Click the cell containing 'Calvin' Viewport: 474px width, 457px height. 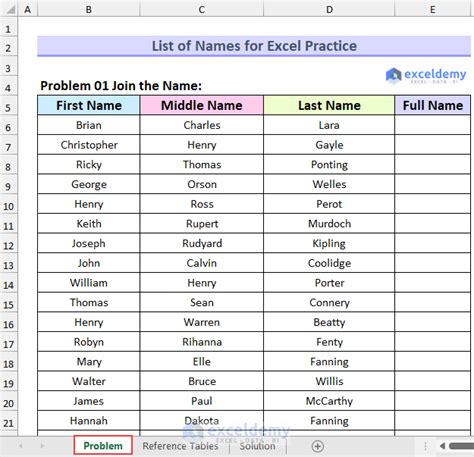(202, 263)
